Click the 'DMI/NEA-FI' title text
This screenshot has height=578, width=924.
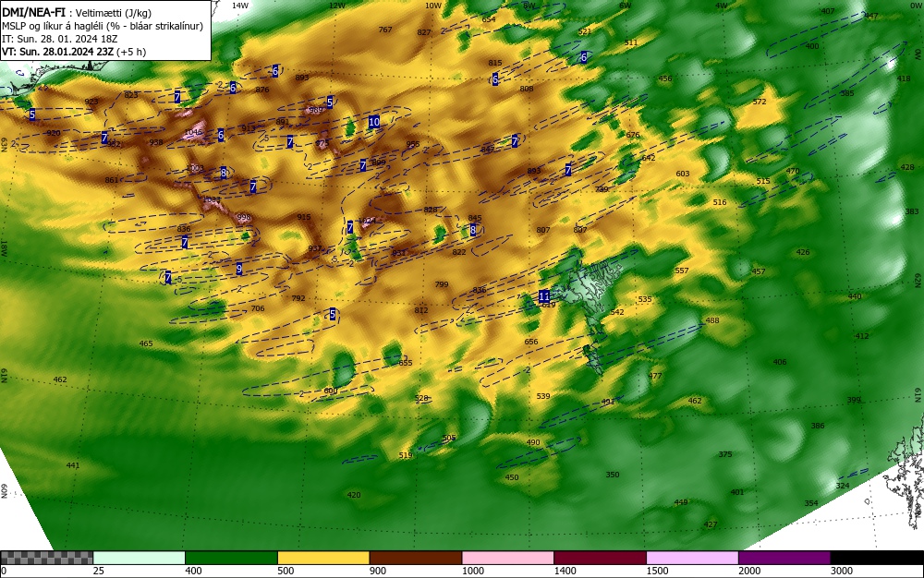click(33, 12)
